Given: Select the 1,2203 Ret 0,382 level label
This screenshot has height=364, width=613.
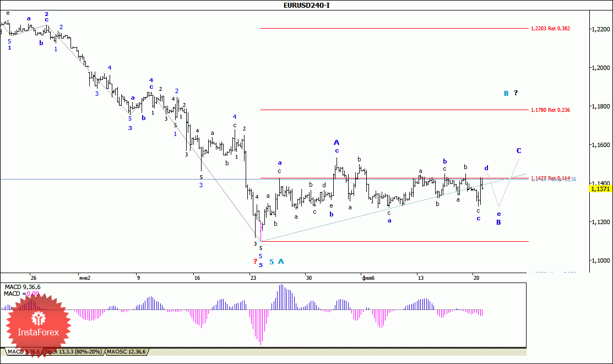Looking at the screenshot, I should click(x=550, y=29).
